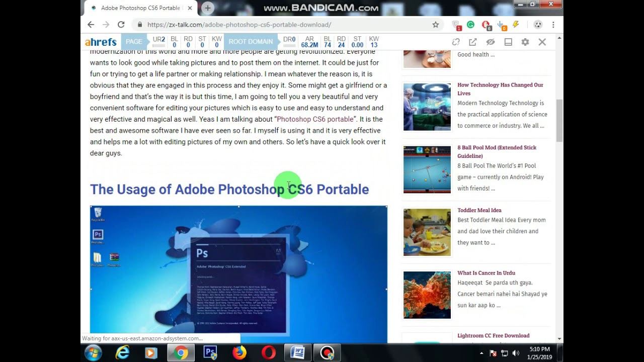Open the Grammarly extension icon

pyautogui.click(x=470, y=25)
